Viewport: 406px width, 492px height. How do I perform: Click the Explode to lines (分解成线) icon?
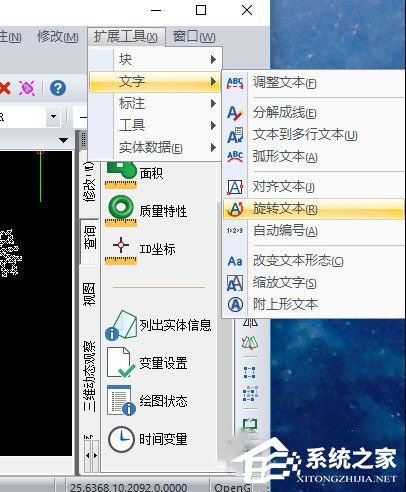[235, 113]
